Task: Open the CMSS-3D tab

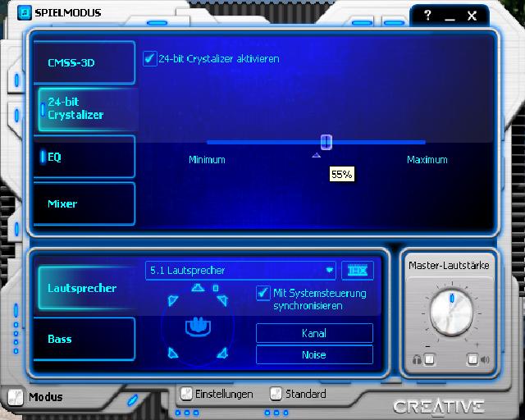Action: [84, 62]
